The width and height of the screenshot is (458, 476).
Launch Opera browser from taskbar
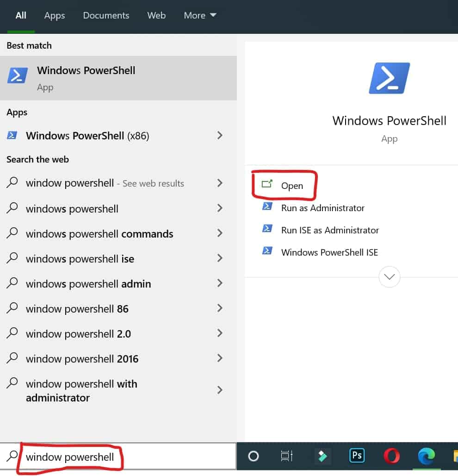tap(391, 456)
